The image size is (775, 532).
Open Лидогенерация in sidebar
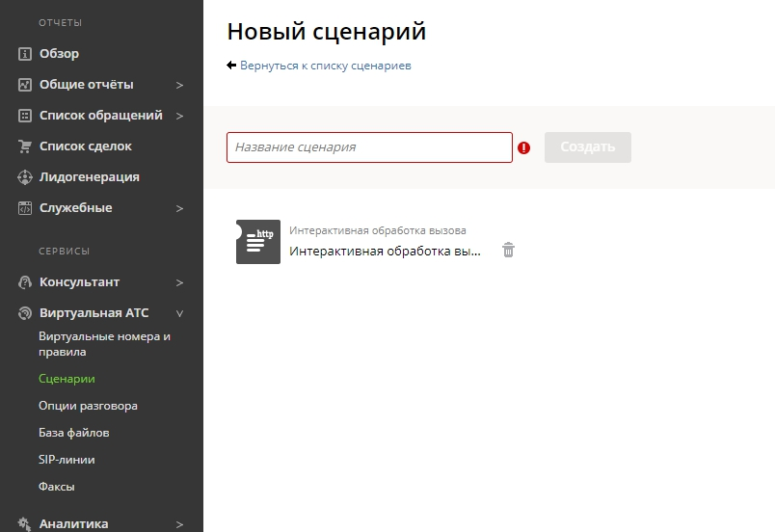[x=90, y=176]
